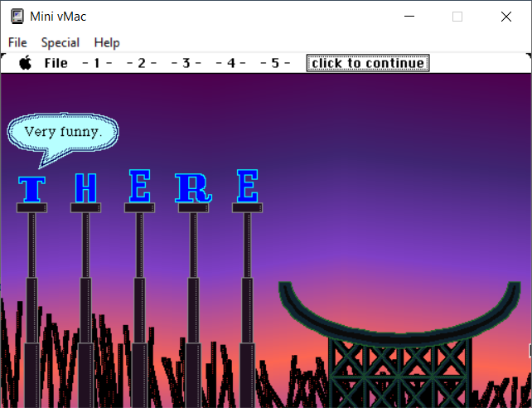The image size is (532, 408).
Task: Select the - 5 - menu item
Action: [275, 63]
